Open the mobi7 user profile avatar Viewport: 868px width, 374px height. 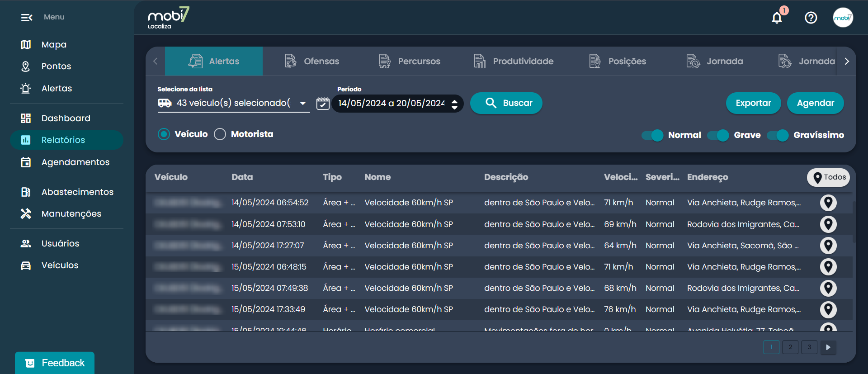click(843, 18)
